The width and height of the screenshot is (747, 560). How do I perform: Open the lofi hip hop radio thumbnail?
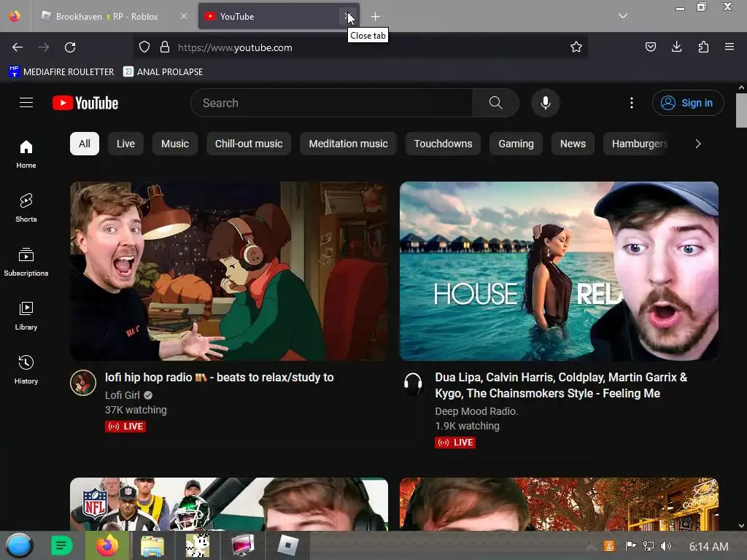click(229, 271)
